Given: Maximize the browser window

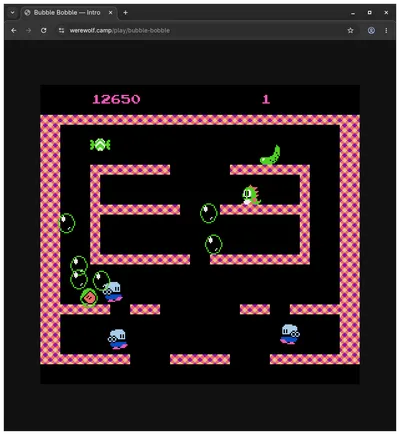Looking at the screenshot, I should [x=369, y=13].
